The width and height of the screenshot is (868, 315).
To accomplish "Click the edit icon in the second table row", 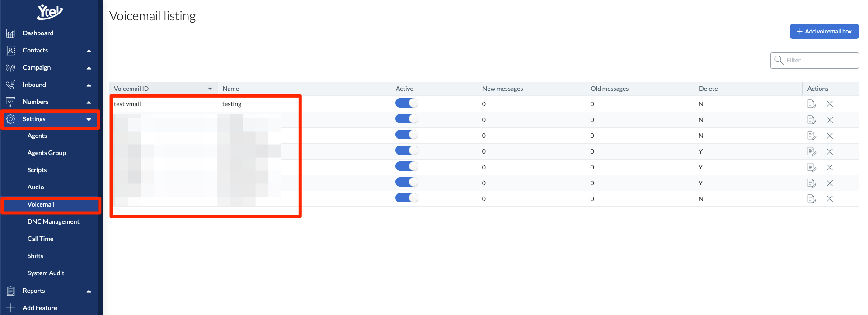I will pos(812,120).
